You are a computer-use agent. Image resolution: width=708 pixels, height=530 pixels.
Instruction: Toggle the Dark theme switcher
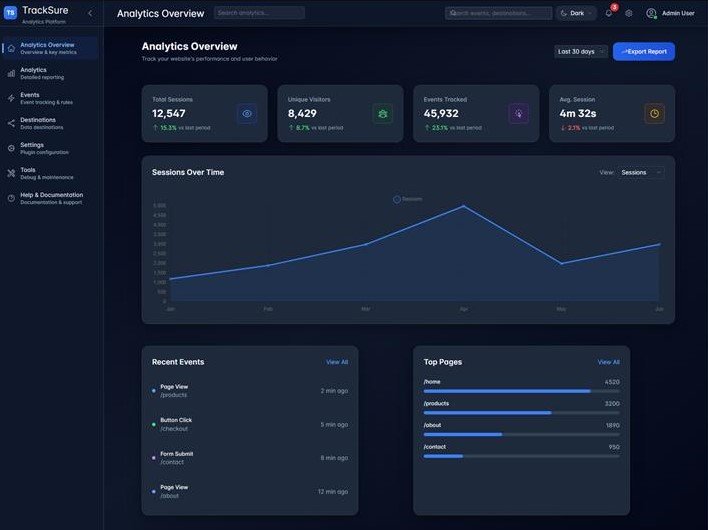click(x=576, y=13)
